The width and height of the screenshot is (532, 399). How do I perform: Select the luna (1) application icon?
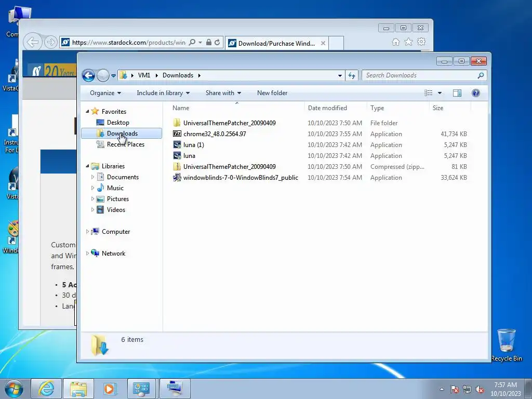click(177, 145)
